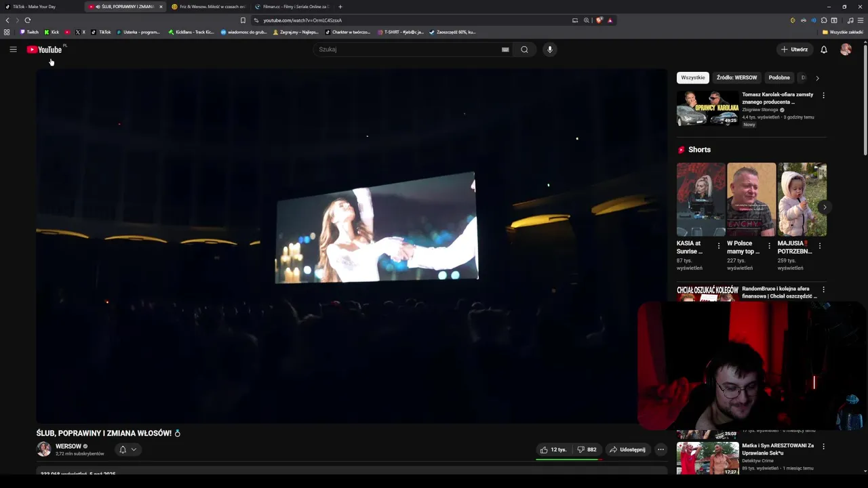Open the account avatar menu
This screenshot has height=488, width=868.
point(846,49)
